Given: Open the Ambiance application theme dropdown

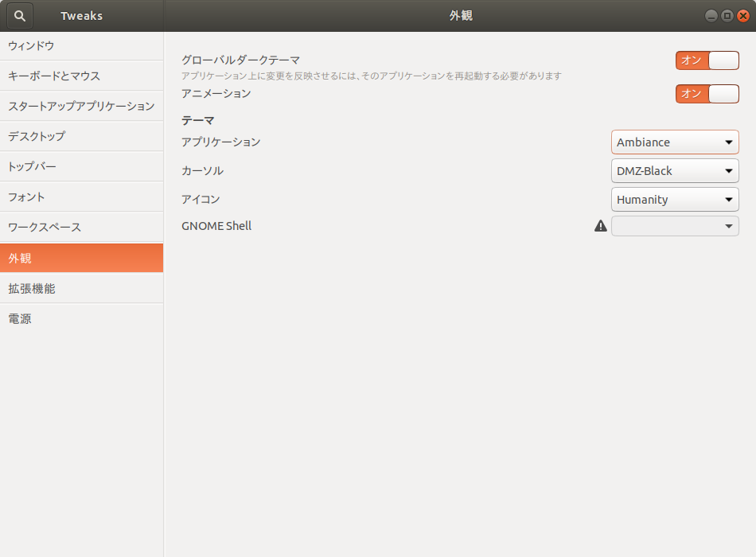Looking at the screenshot, I should 675,142.
